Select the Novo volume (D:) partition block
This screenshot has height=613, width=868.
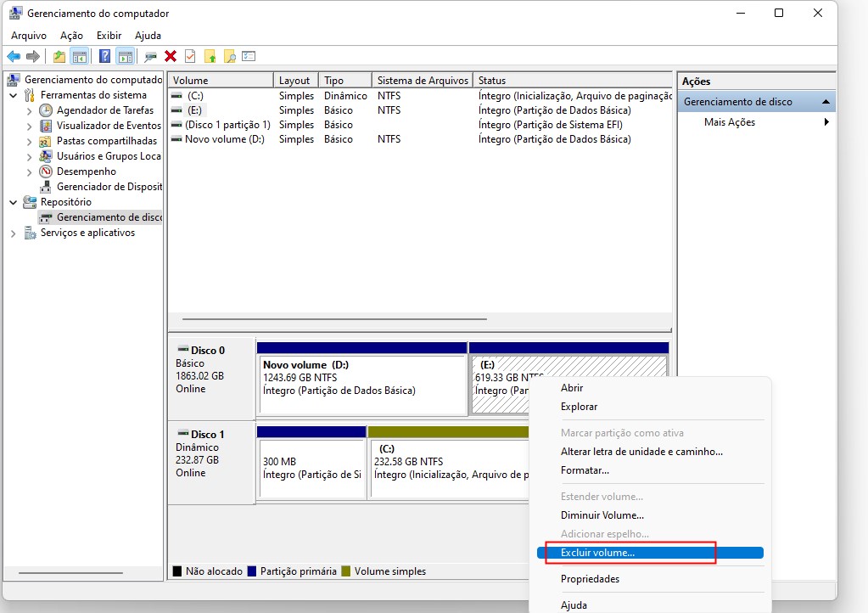click(361, 385)
